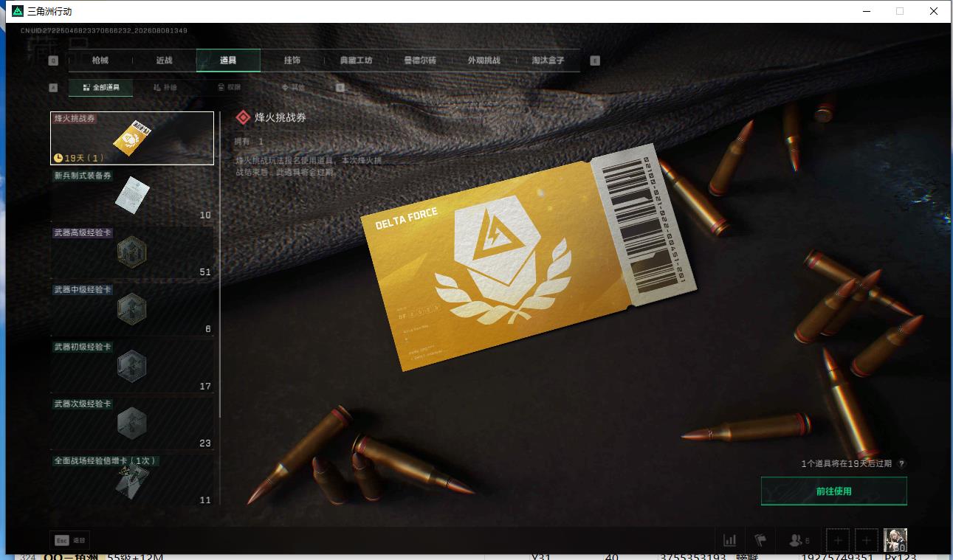Click the question mark help icon
Image resolution: width=953 pixels, height=560 pixels.
tap(902, 464)
